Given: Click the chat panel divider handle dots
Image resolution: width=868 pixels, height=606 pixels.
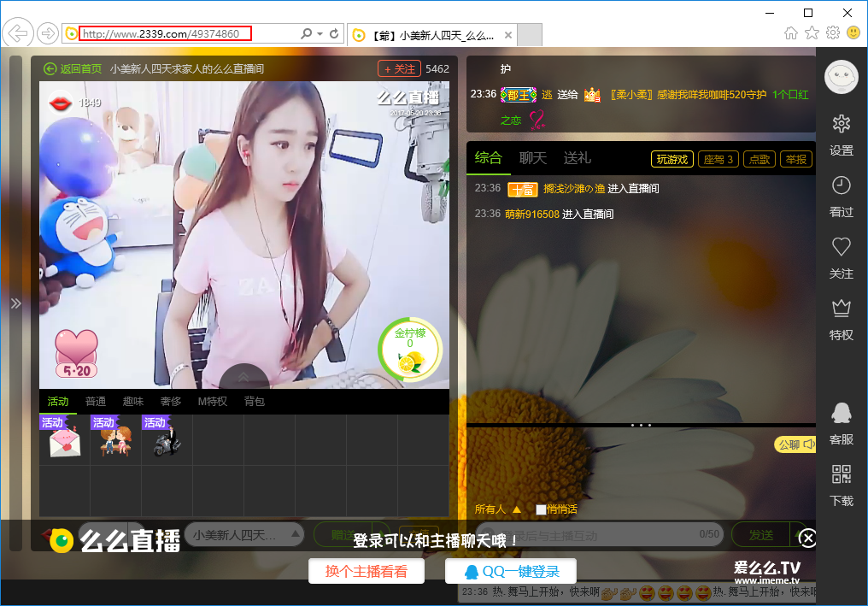Looking at the screenshot, I should [x=641, y=426].
